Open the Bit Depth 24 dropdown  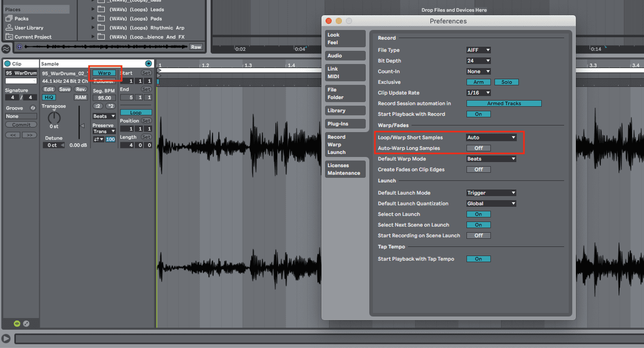479,61
